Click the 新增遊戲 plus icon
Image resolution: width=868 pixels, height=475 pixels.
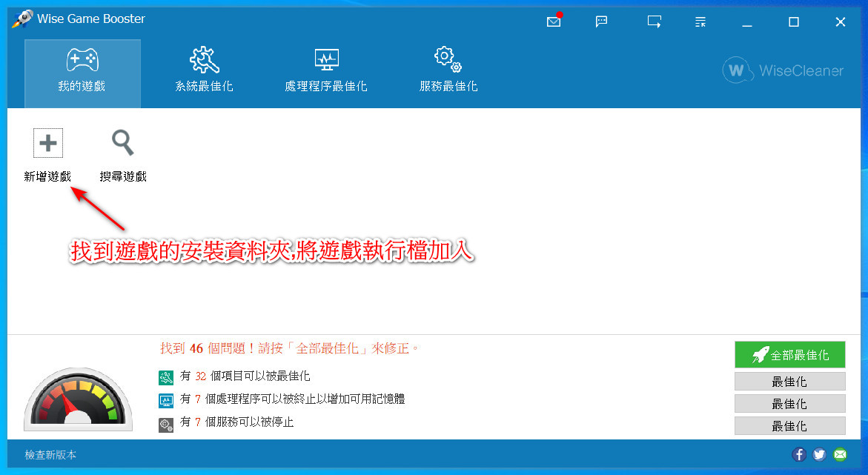coord(48,143)
